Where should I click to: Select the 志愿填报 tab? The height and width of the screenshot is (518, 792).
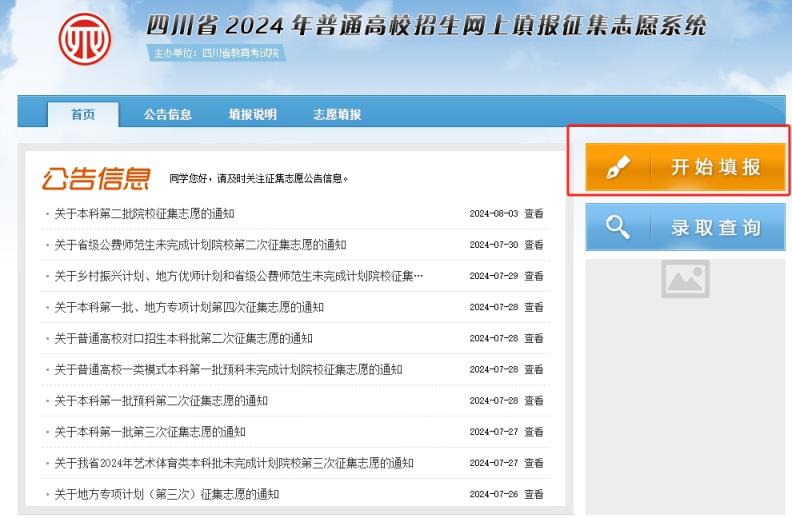coord(337,114)
